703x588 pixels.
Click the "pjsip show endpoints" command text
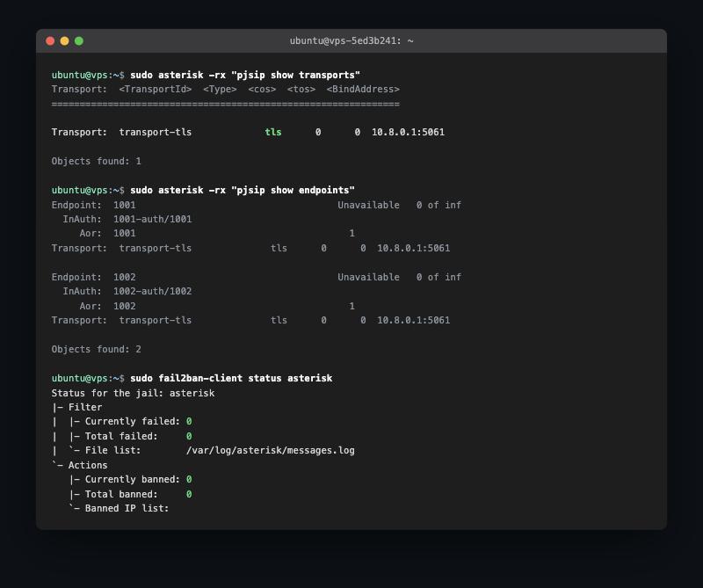point(294,190)
